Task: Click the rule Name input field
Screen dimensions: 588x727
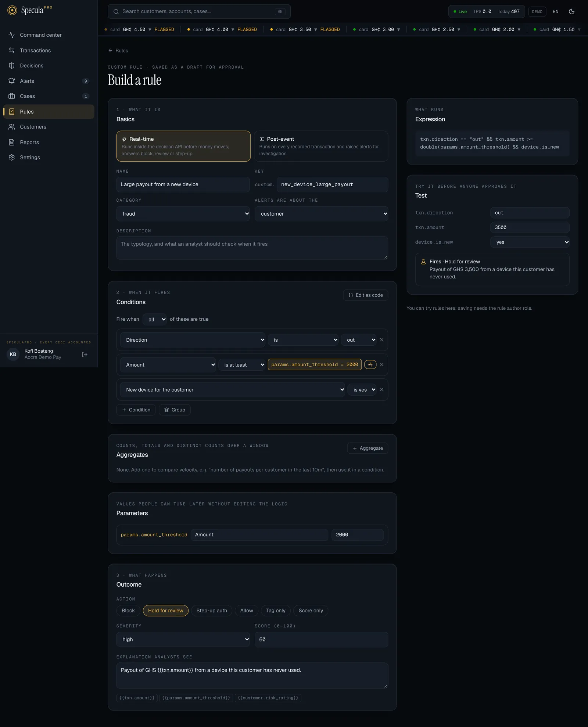Action: pos(183,184)
